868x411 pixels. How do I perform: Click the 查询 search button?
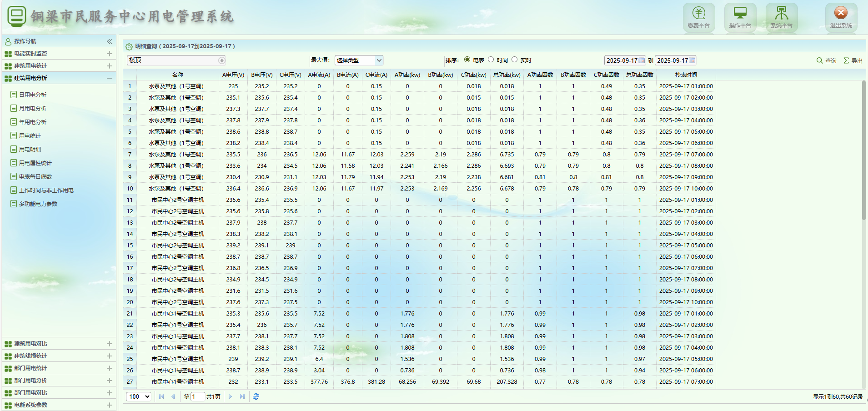point(826,60)
